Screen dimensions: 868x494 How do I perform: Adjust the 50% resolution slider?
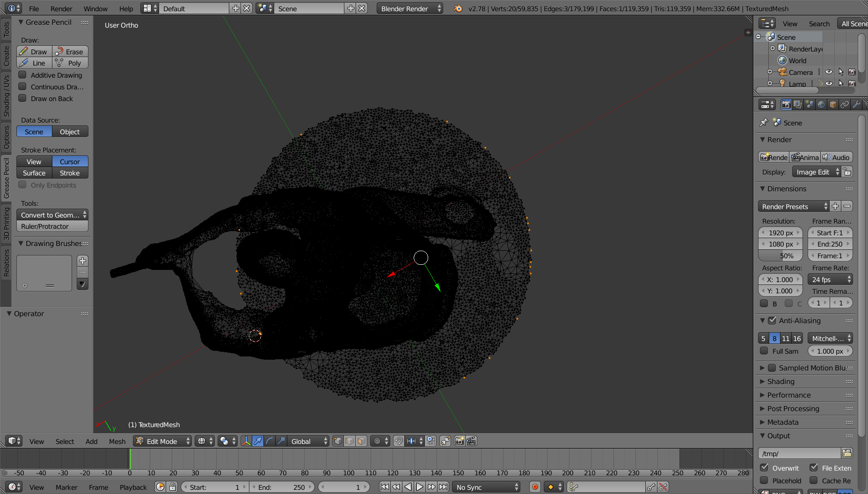[780, 255]
